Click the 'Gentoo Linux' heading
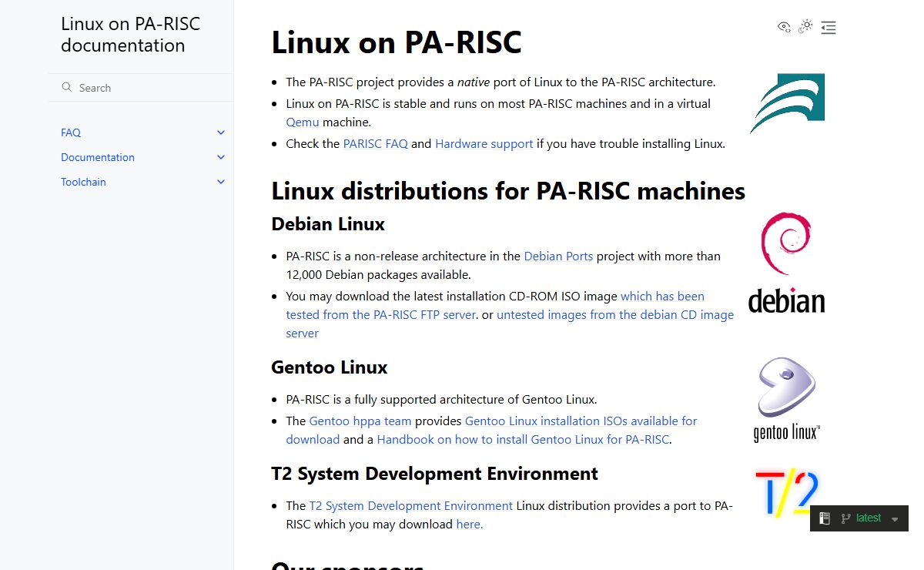This screenshot has width=924, height=570. point(330,367)
